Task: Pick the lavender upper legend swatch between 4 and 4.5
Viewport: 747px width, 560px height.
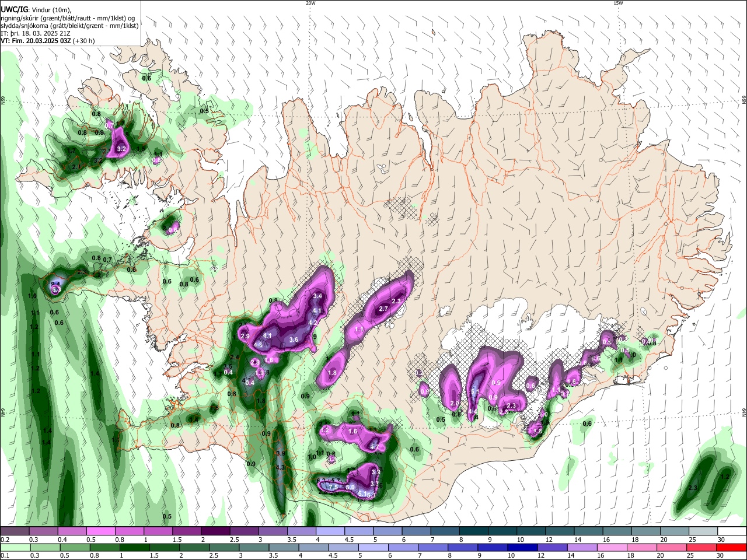Action: pos(330,531)
